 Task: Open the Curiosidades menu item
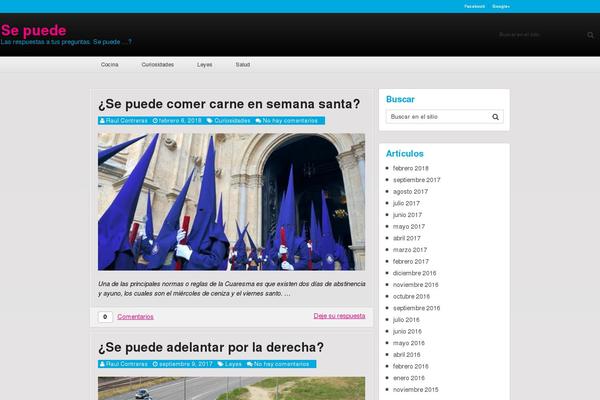coord(158,65)
